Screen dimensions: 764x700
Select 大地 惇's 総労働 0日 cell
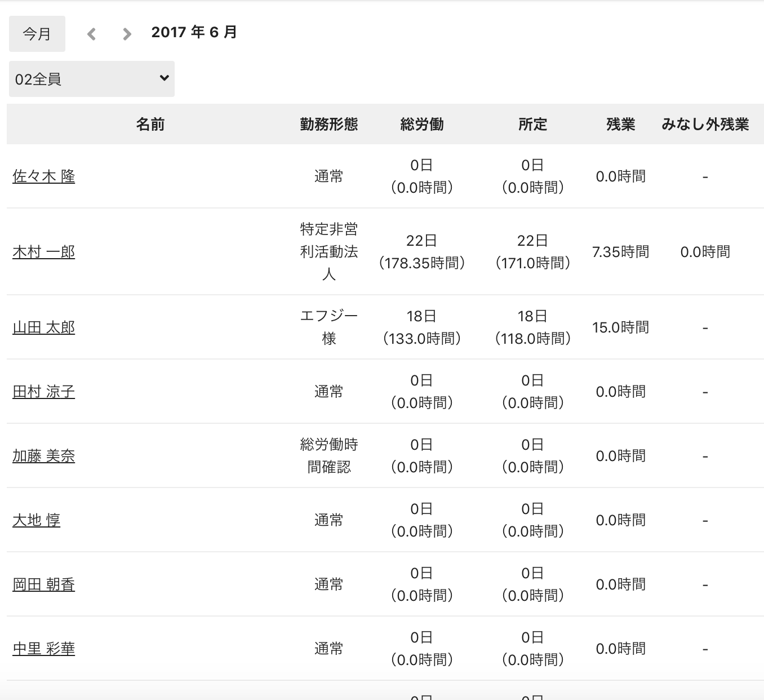[x=422, y=520]
